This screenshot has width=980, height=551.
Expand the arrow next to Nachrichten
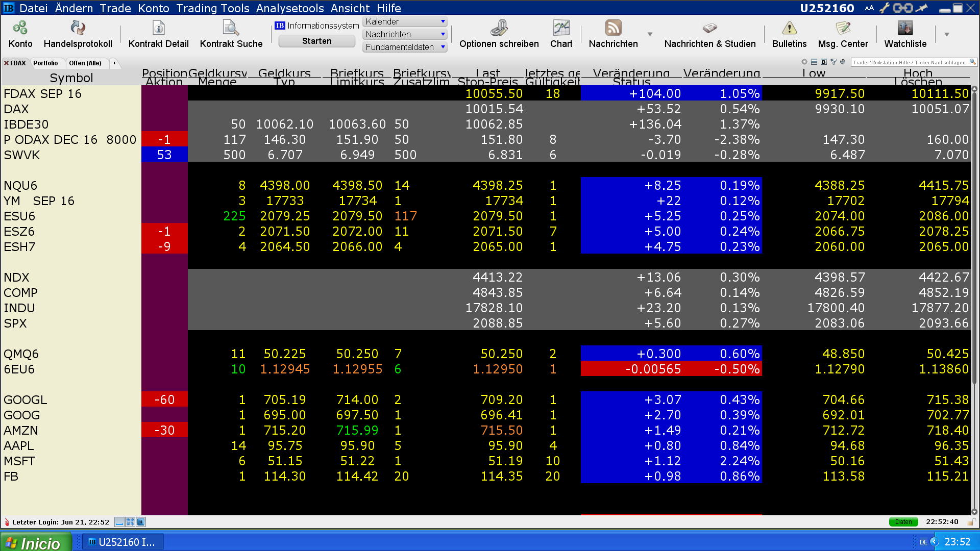click(x=650, y=34)
